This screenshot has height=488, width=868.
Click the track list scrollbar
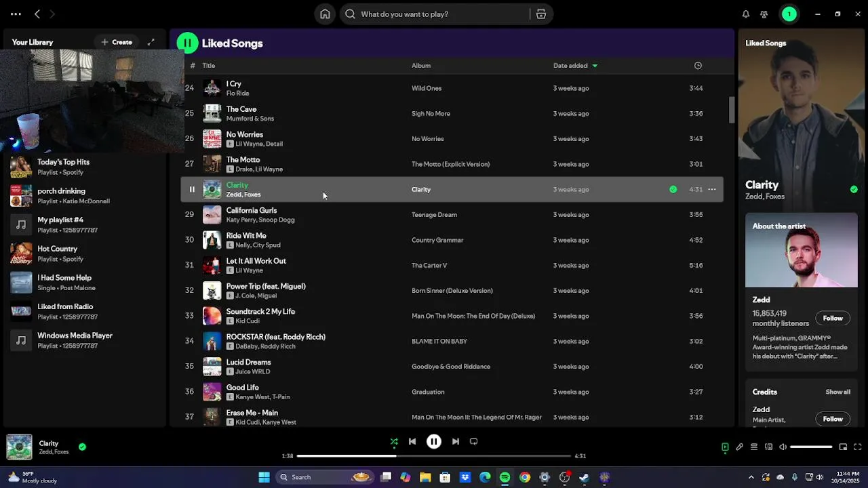coord(732,110)
